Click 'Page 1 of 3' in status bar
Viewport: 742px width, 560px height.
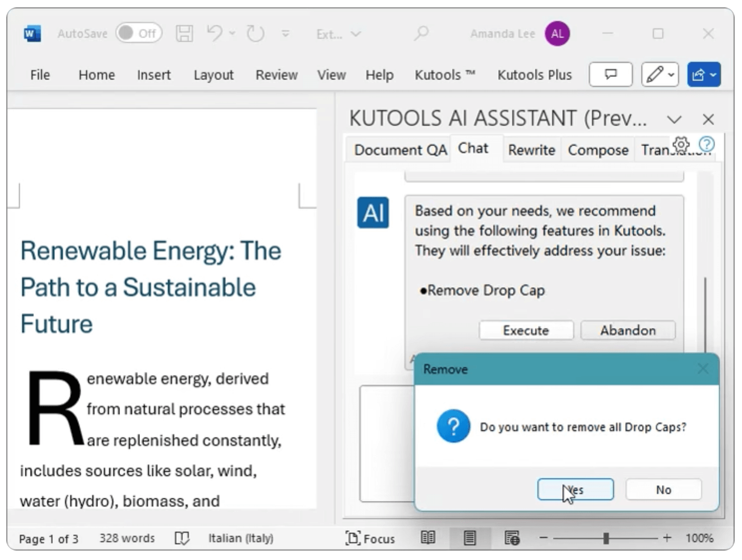click(48, 539)
